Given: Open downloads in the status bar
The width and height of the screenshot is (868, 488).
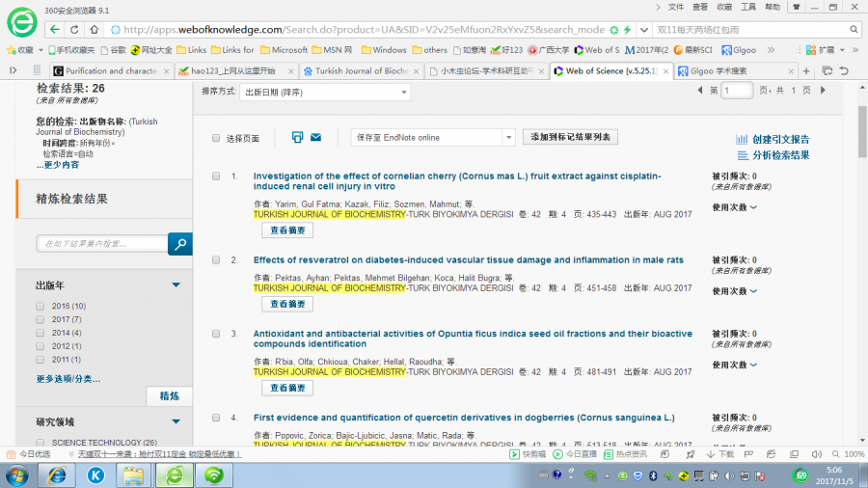Looking at the screenshot, I should [x=720, y=454].
